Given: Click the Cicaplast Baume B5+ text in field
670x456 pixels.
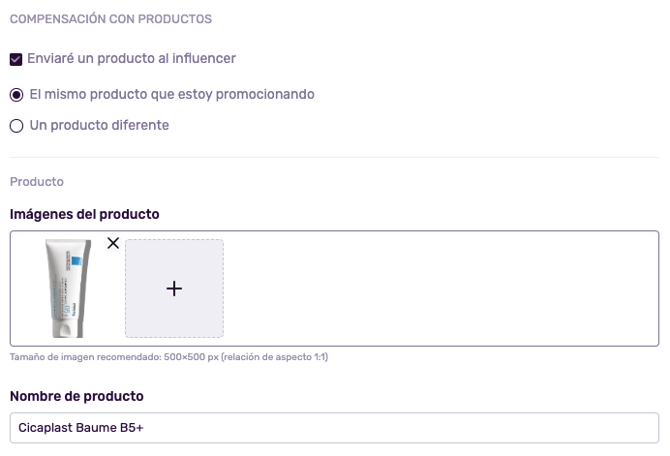Looking at the screenshot, I should point(83,428).
